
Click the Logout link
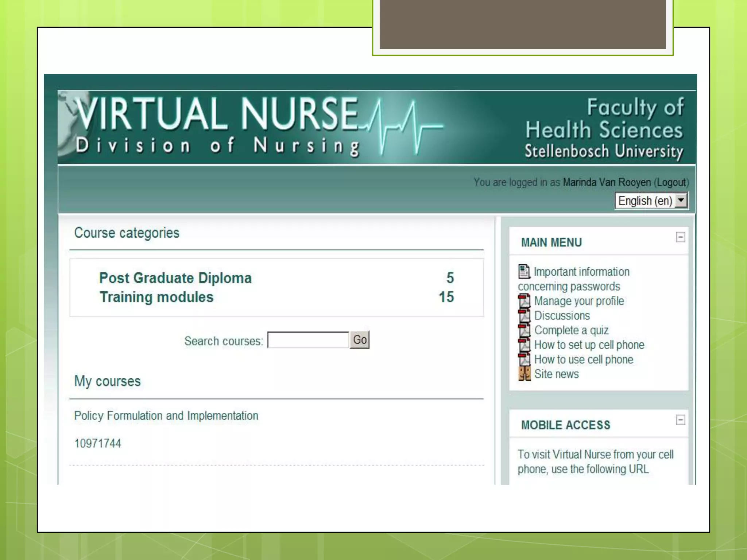pyautogui.click(x=671, y=182)
